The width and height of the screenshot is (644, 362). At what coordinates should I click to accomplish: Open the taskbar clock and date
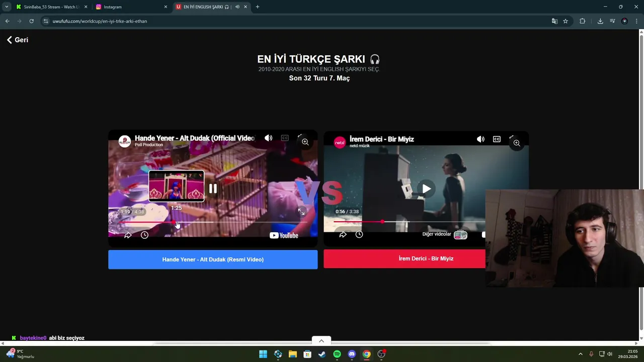[x=629, y=354]
